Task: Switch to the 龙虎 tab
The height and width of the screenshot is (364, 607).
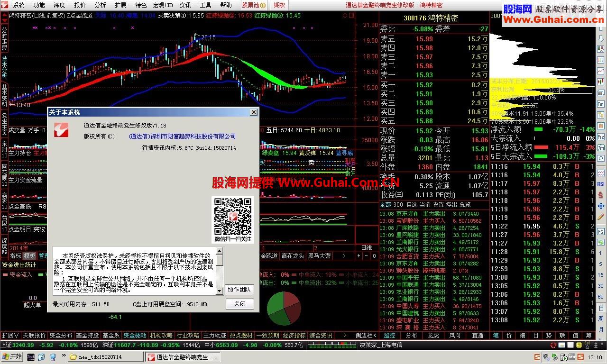Action: [433, 335]
